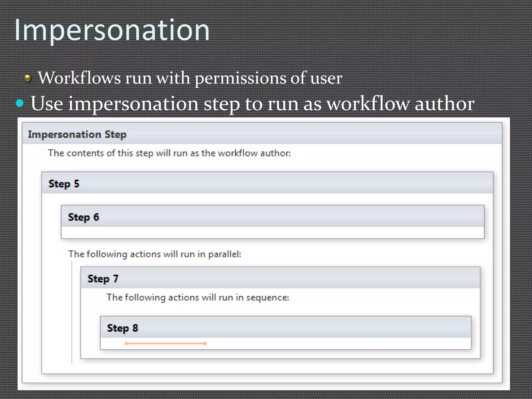The image size is (532, 399).
Task: Select the Step 7 header
Action: (280, 278)
